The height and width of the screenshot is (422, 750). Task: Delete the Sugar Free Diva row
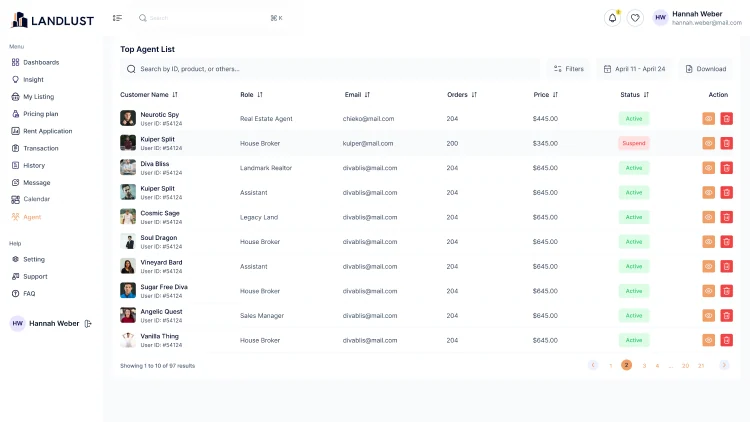(x=726, y=291)
